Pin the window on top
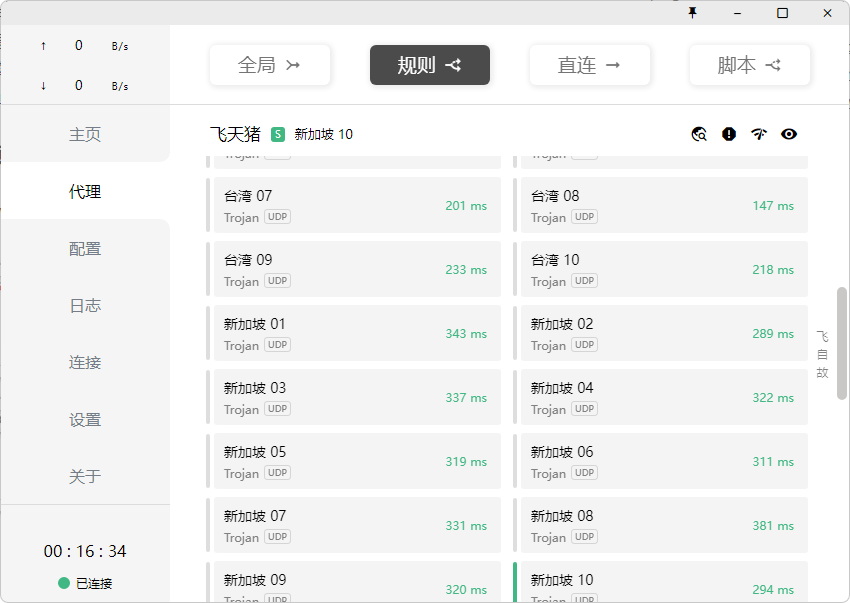 click(692, 12)
